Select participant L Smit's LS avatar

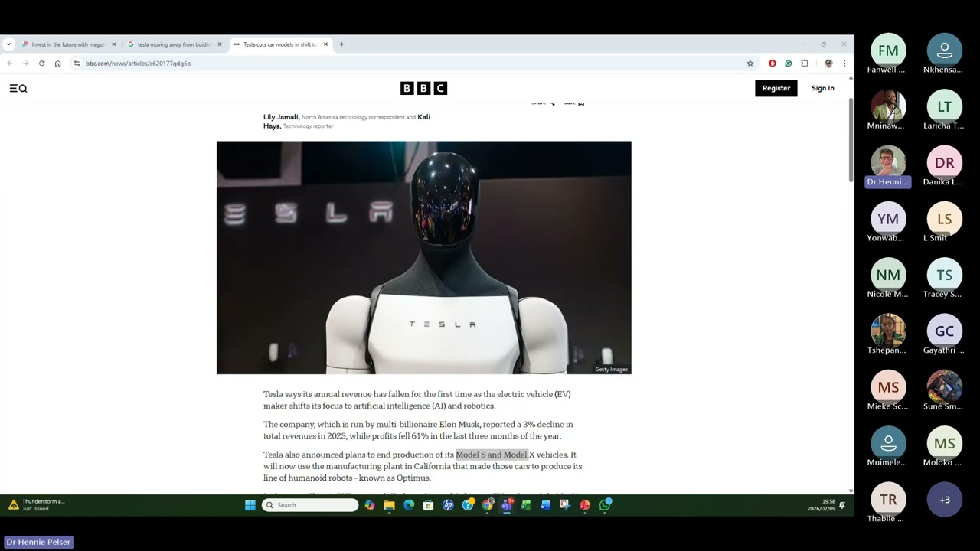[945, 219]
